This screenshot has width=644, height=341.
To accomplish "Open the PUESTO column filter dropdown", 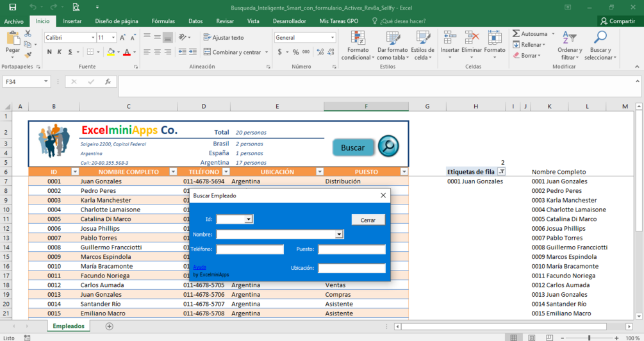I will [404, 172].
